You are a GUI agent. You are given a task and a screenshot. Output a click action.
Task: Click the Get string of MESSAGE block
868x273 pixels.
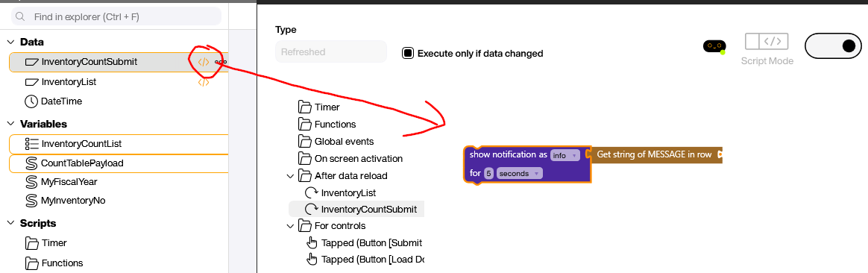coord(654,155)
